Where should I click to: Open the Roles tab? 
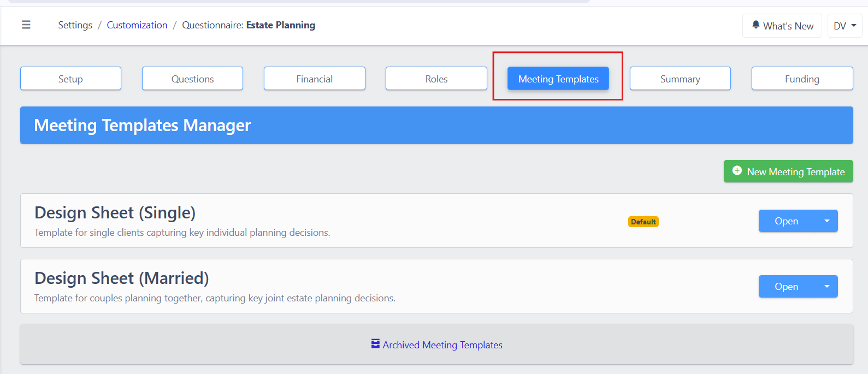(436, 79)
